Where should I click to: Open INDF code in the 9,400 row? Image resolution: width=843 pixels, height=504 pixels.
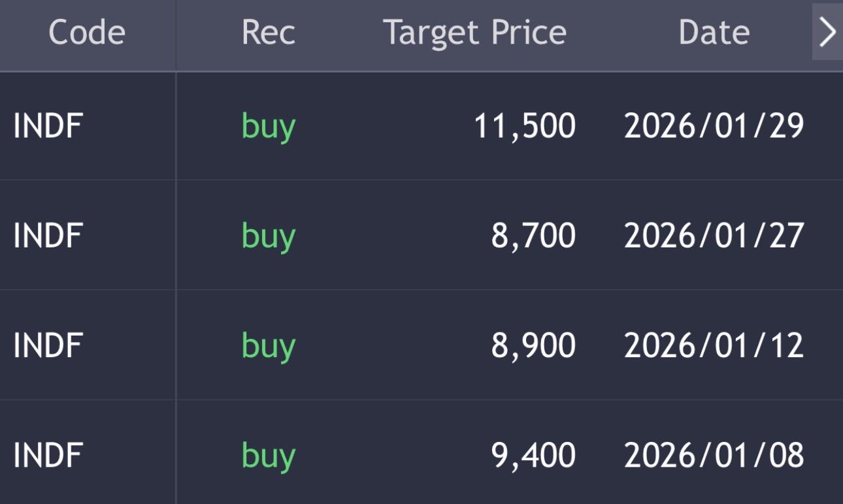48,455
